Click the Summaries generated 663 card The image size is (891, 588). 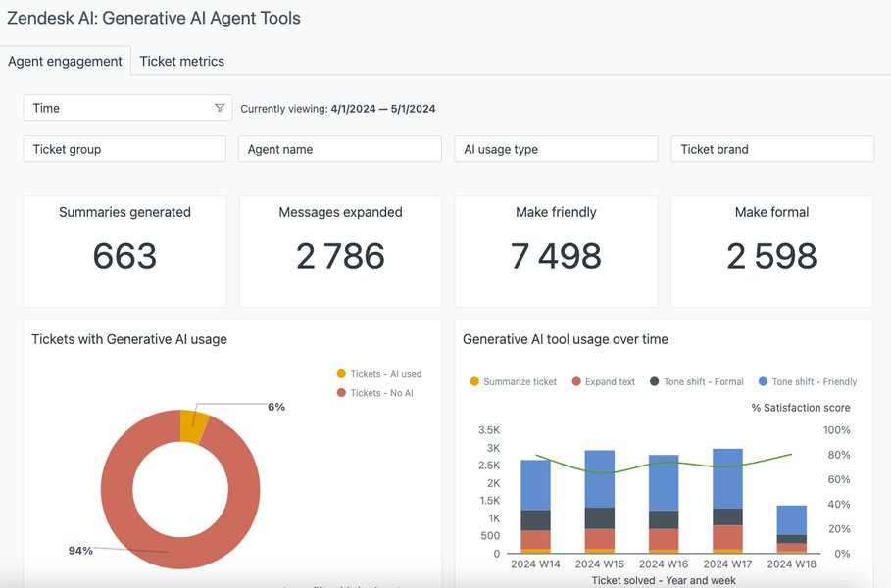pyautogui.click(x=125, y=252)
